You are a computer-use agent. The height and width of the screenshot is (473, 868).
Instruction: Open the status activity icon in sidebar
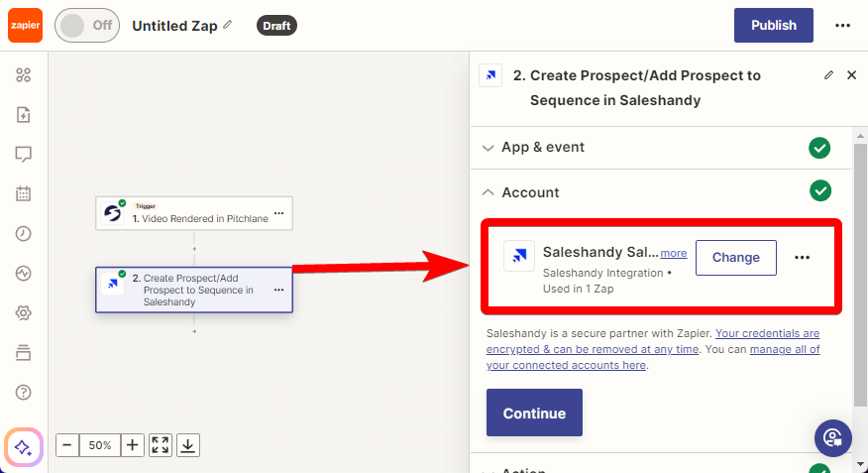23,273
